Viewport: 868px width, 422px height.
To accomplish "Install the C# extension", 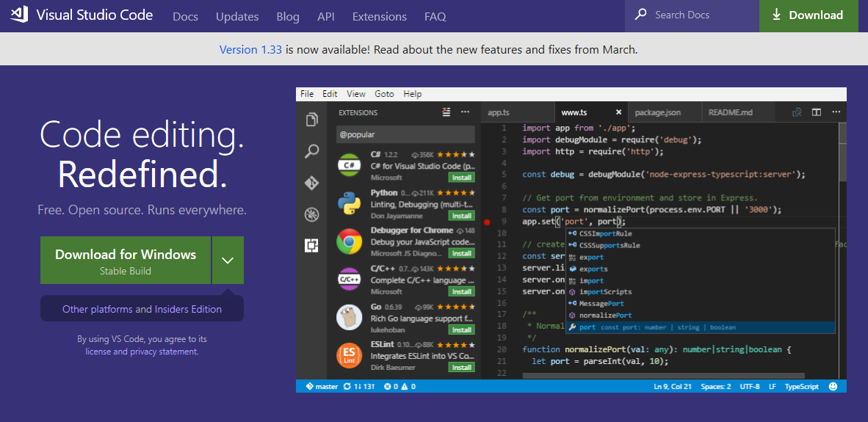I will pos(461,178).
